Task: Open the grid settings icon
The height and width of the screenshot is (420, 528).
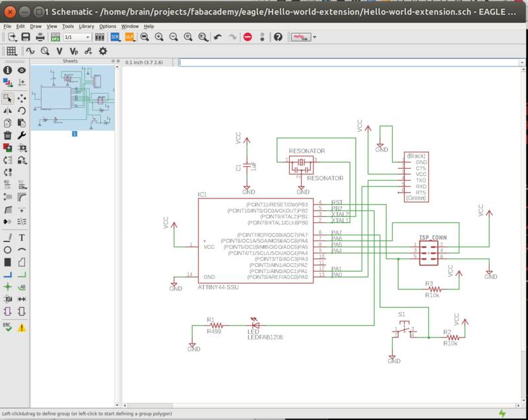Action: pyautogui.click(x=11, y=50)
